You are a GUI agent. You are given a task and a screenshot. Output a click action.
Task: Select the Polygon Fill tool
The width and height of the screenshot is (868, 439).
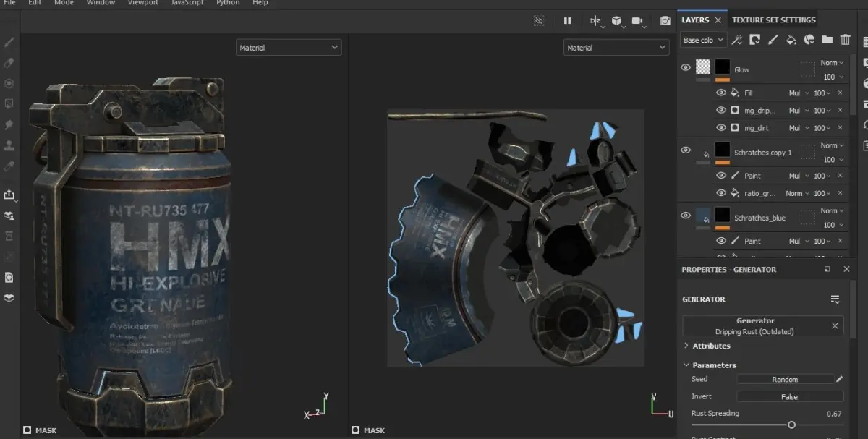[x=9, y=104]
